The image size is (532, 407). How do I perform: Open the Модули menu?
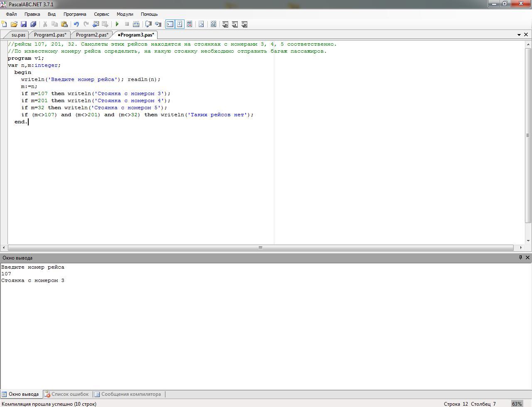coord(125,14)
